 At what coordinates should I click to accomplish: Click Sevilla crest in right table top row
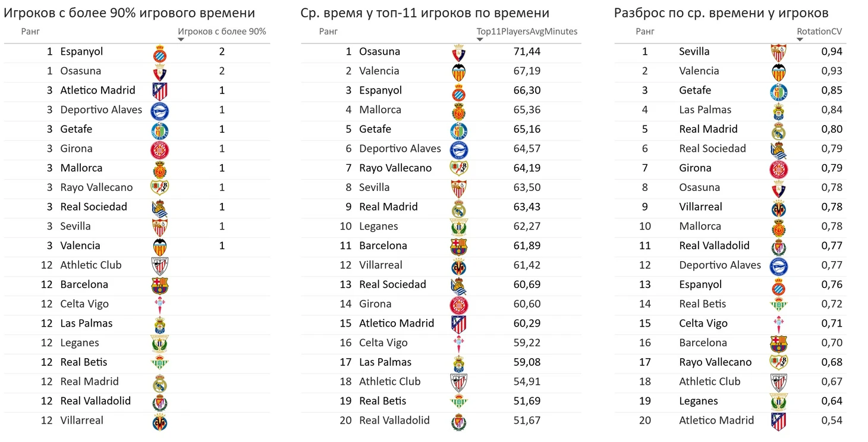click(778, 53)
